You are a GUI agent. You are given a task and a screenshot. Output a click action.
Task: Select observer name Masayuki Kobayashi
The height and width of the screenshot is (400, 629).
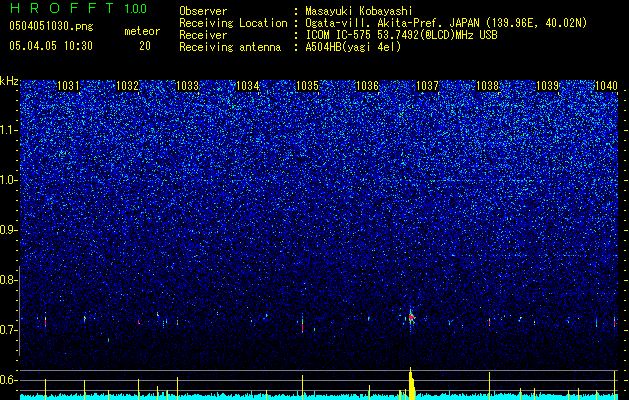[359, 11]
